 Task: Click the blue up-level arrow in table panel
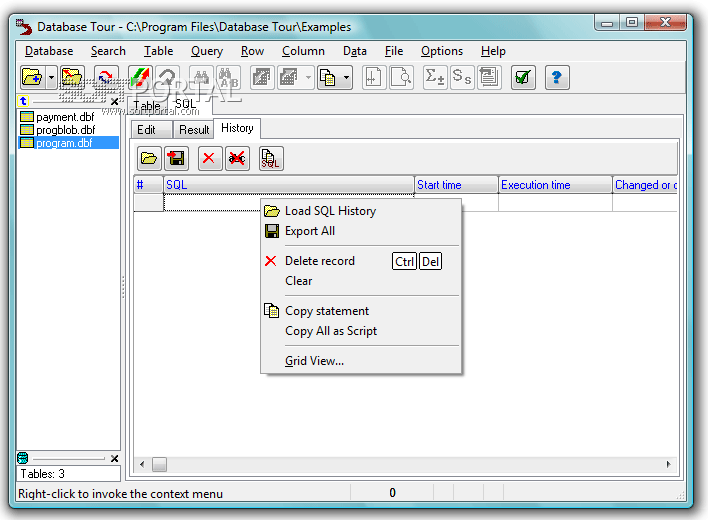[23, 101]
